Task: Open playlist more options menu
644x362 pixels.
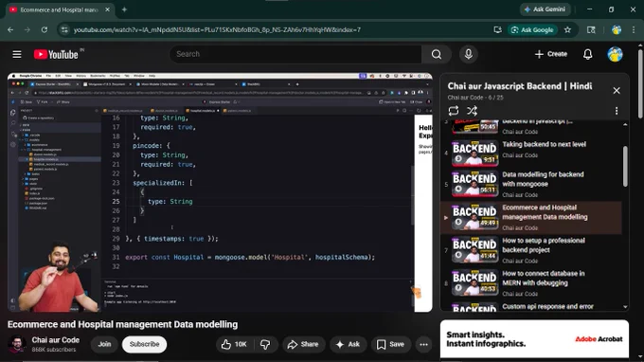Action: 617,111
